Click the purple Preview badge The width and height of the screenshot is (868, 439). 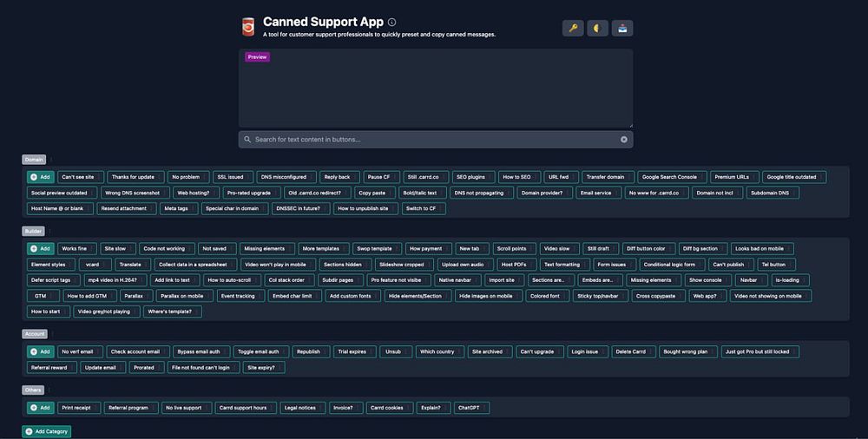[258, 57]
